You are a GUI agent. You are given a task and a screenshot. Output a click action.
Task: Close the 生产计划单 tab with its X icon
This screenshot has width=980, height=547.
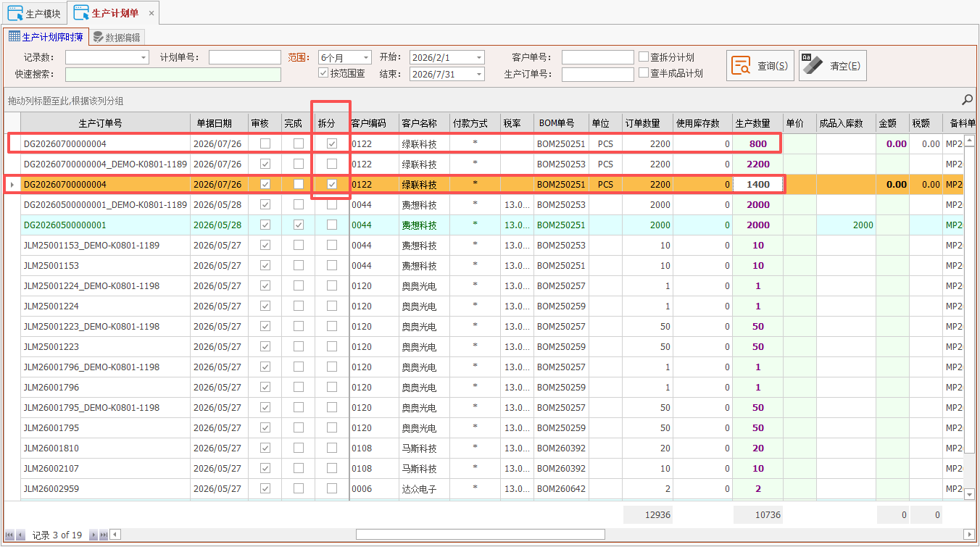click(151, 13)
